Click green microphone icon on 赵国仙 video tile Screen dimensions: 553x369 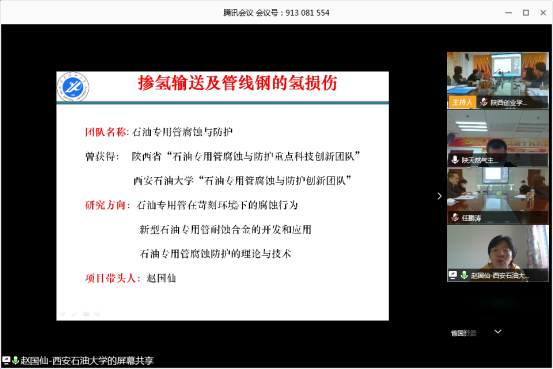[x=464, y=275]
